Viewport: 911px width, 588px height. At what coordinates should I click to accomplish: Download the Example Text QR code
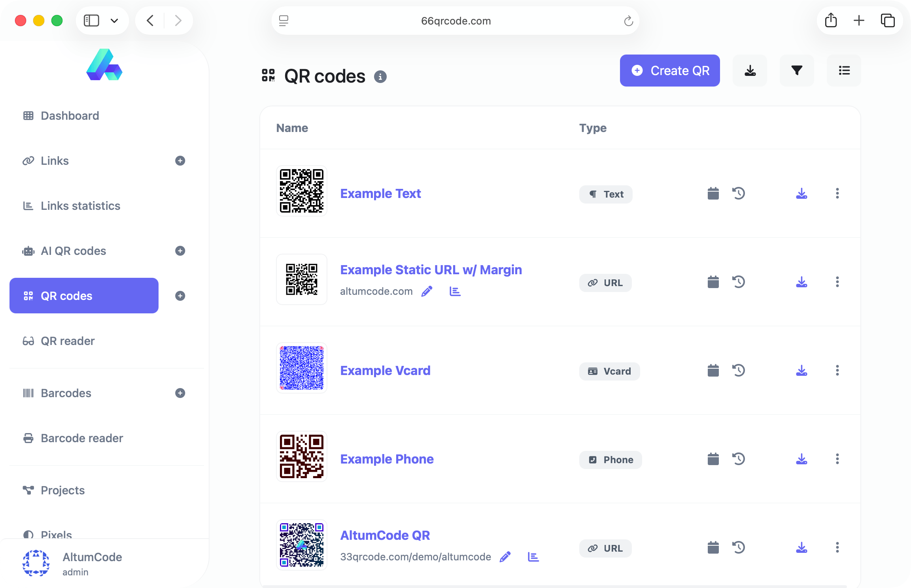click(801, 194)
